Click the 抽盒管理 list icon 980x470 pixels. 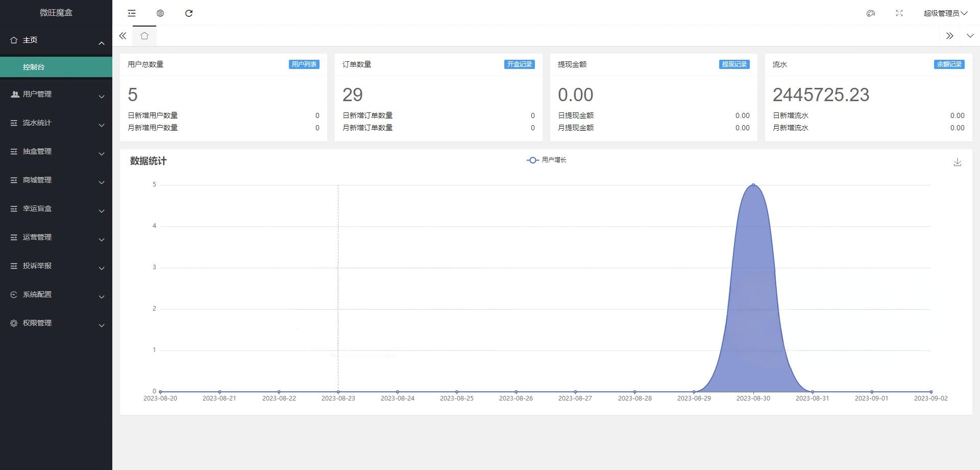(x=14, y=151)
